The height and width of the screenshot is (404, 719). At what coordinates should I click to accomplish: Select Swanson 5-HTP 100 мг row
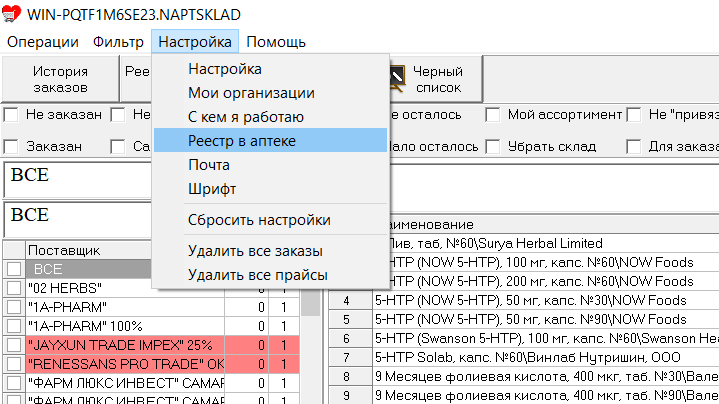click(x=546, y=338)
